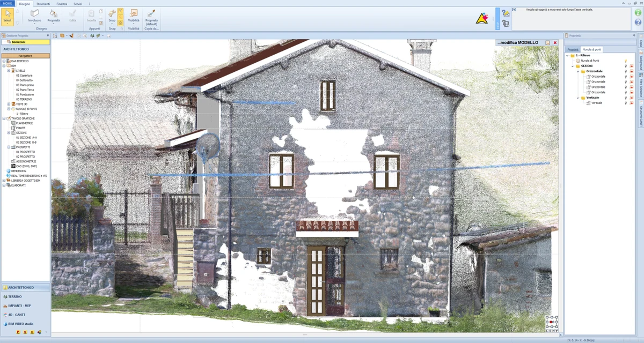Image resolution: width=644 pixels, height=343 pixels.
Task: Collapse the PROSPETTI node
Action: [x=9, y=147]
